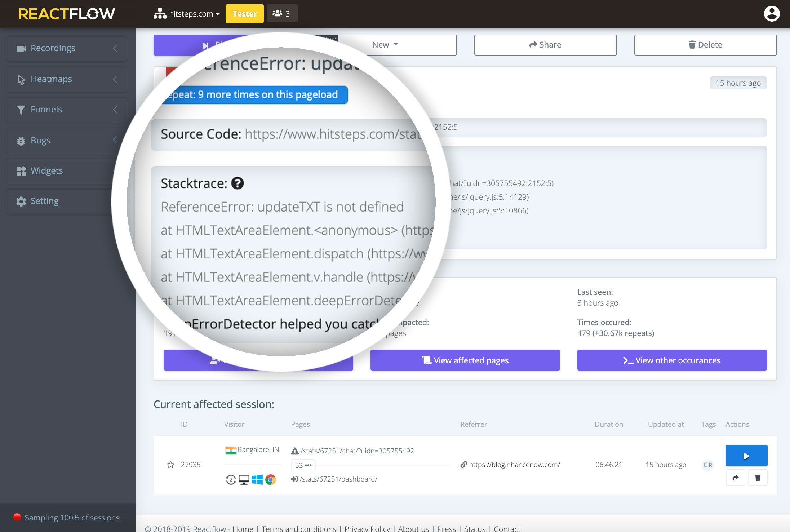Viewport: 790px width, 532px height.
Task: Click the Visitor column header
Action: click(234, 424)
